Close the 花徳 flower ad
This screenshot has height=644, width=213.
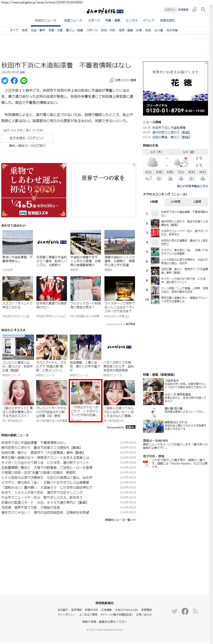pos(206,63)
